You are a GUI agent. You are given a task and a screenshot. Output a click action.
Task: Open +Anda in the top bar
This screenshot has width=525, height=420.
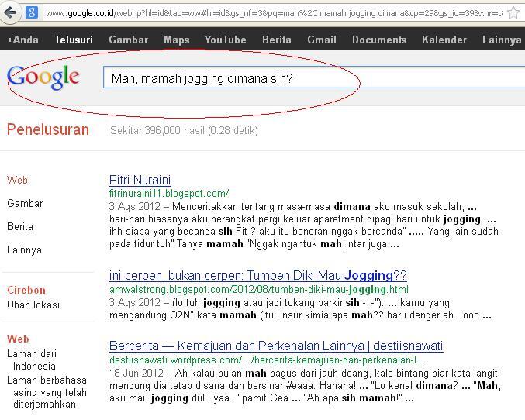coord(22,40)
